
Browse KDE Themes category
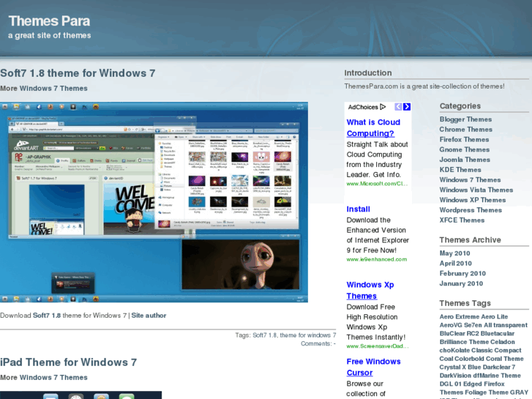point(460,170)
